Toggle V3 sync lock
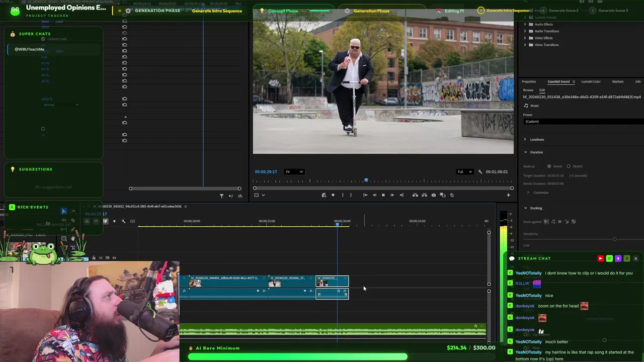Image resolution: width=644 pixels, height=362 pixels. 107,258
